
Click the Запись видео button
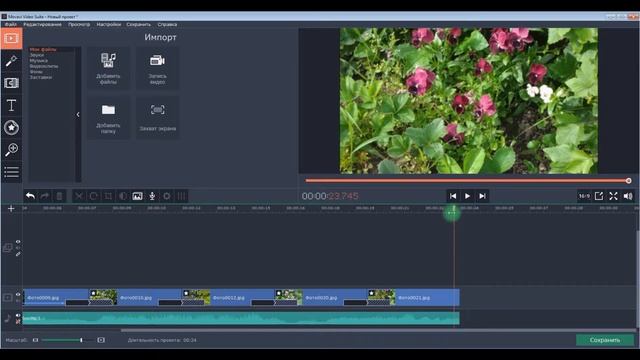pyautogui.click(x=158, y=68)
